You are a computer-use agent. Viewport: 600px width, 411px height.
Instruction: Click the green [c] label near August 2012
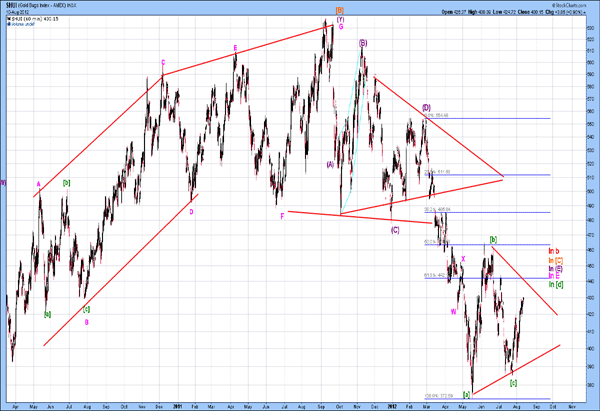514,383
